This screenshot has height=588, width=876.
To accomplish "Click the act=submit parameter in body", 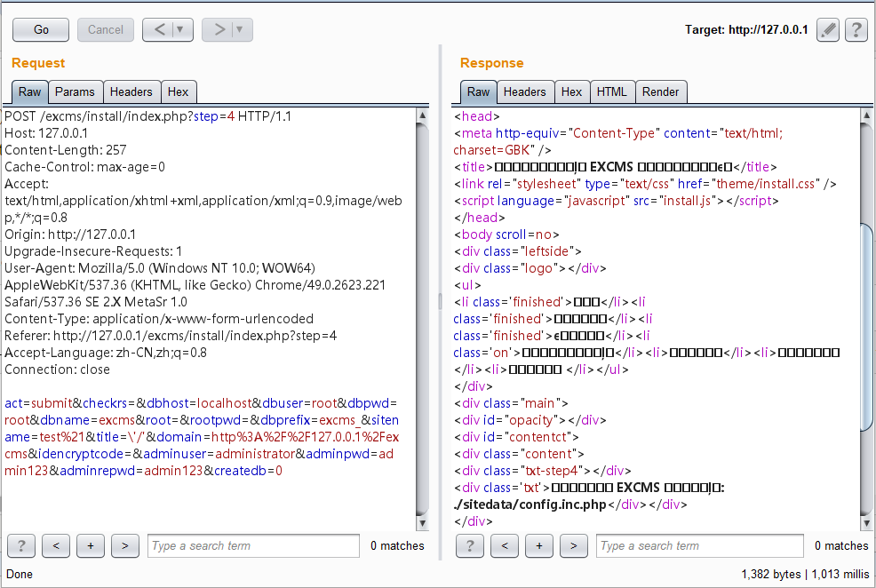I will [x=38, y=403].
